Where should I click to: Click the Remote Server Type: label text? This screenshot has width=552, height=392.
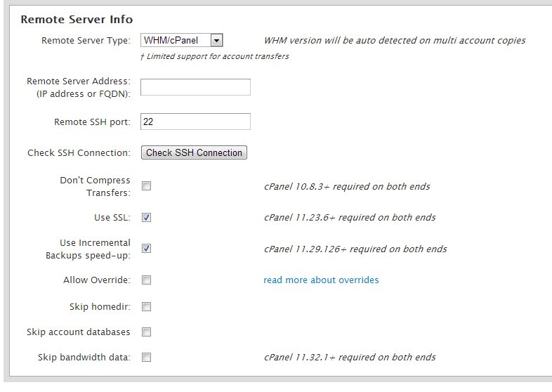(86, 41)
